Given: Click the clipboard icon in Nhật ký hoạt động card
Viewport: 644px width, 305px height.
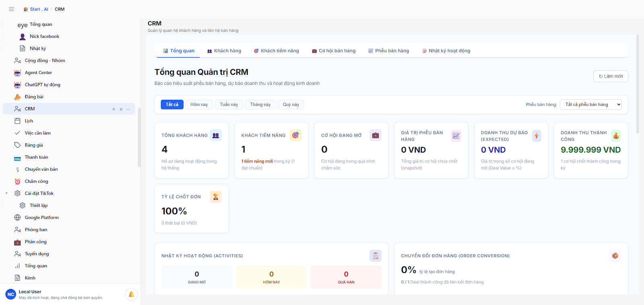Looking at the screenshot, I should click(376, 256).
